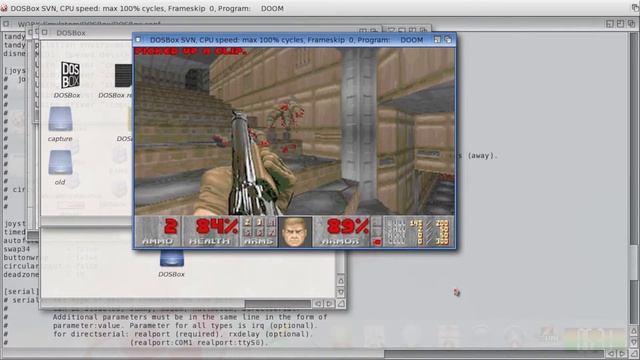Click the DOSBox drawer window up scroll arrow
640x360 pixels.
pos(341,281)
